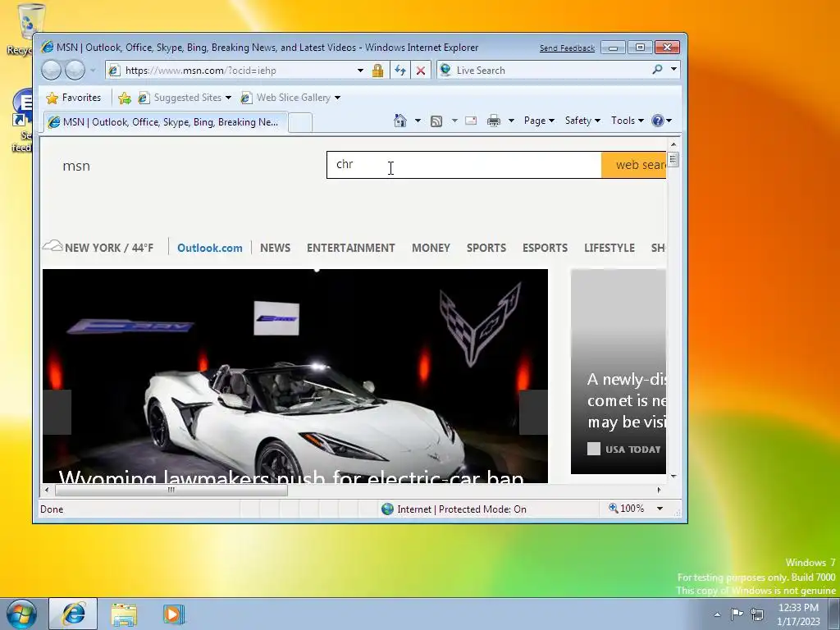Open the Favorites center
This screenshot has width=840, height=630.
(x=73, y=98)
